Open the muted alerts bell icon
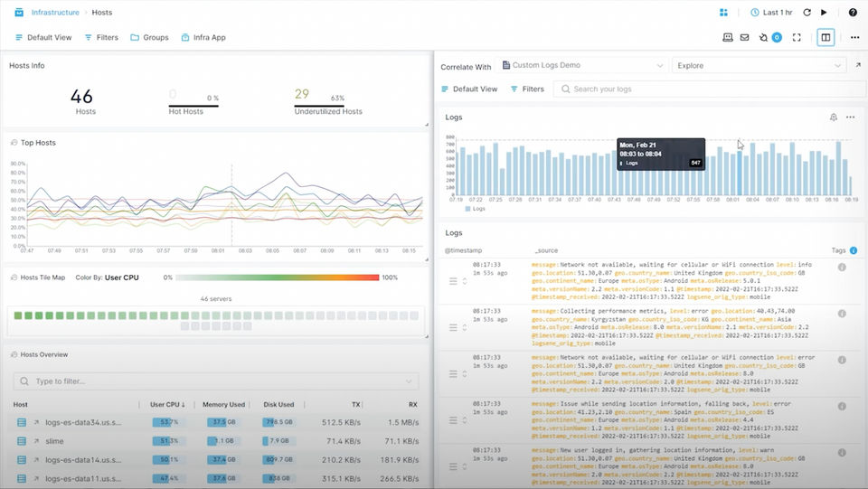The image size is (868, 489). click(763, 38)
